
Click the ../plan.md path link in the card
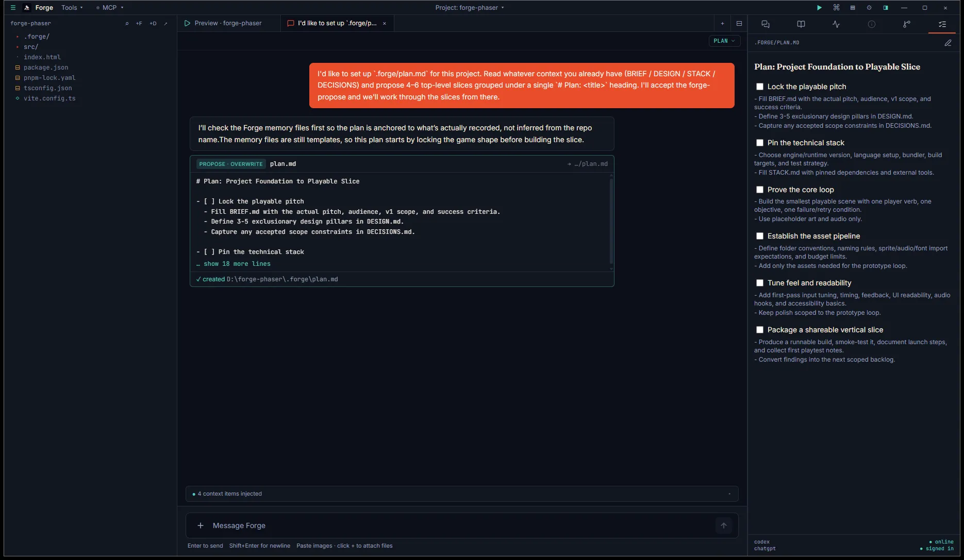coord(591,164)
